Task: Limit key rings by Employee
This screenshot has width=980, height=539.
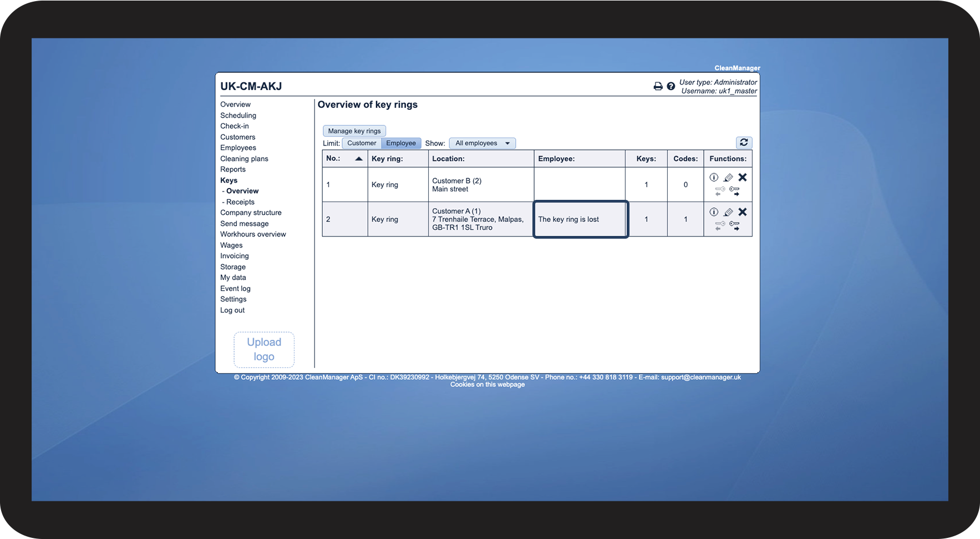Action: 401,143
